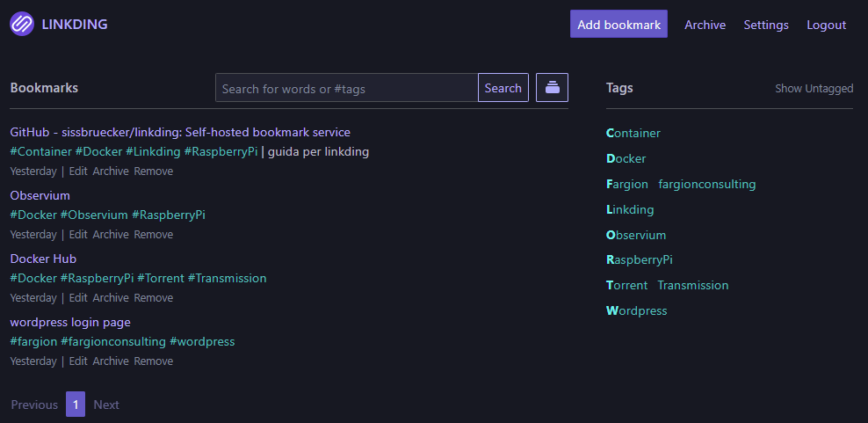Open the Observium bookmark

pos(40,196)
